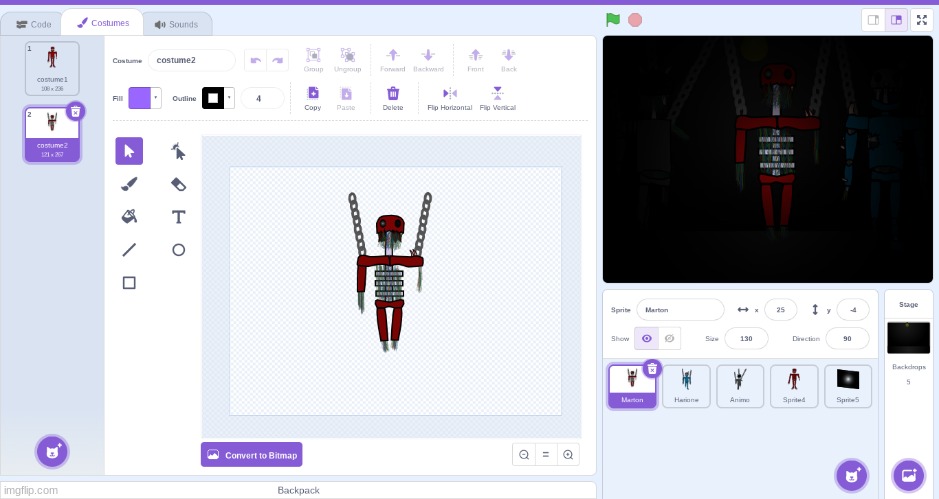Click the green flag to run
939x499 pixels.
click(x=613, y=20)
